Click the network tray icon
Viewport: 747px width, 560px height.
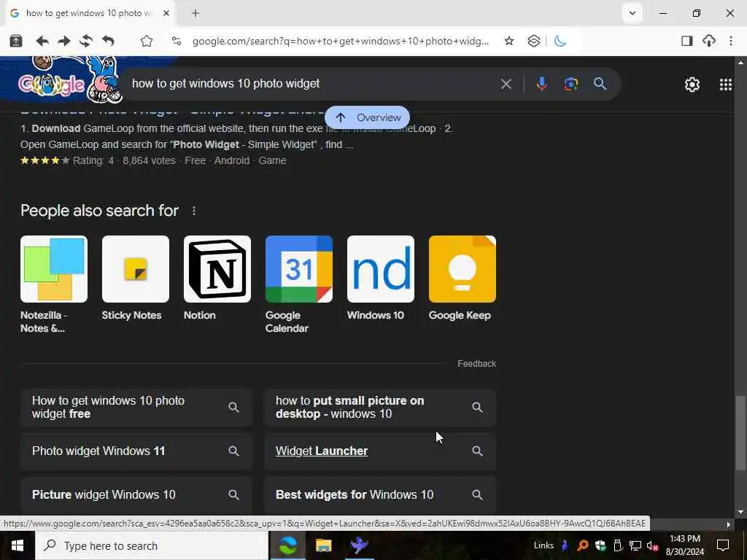[x=635, y=545]
